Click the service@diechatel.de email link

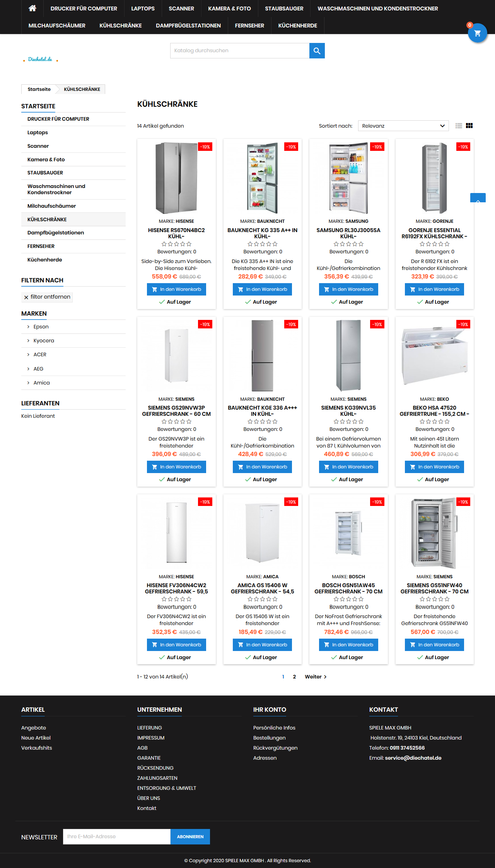413,758
